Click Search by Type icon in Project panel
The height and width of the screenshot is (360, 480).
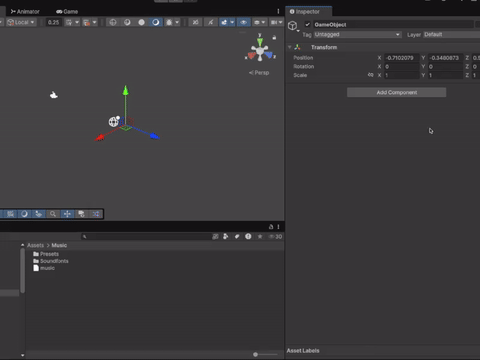(x=226, y=236)
